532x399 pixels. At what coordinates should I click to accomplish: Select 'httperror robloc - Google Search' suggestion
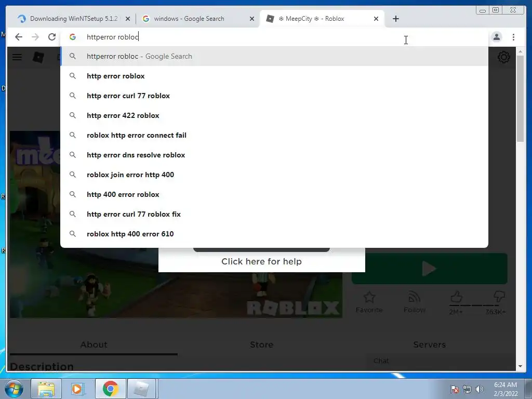(274, 56)
